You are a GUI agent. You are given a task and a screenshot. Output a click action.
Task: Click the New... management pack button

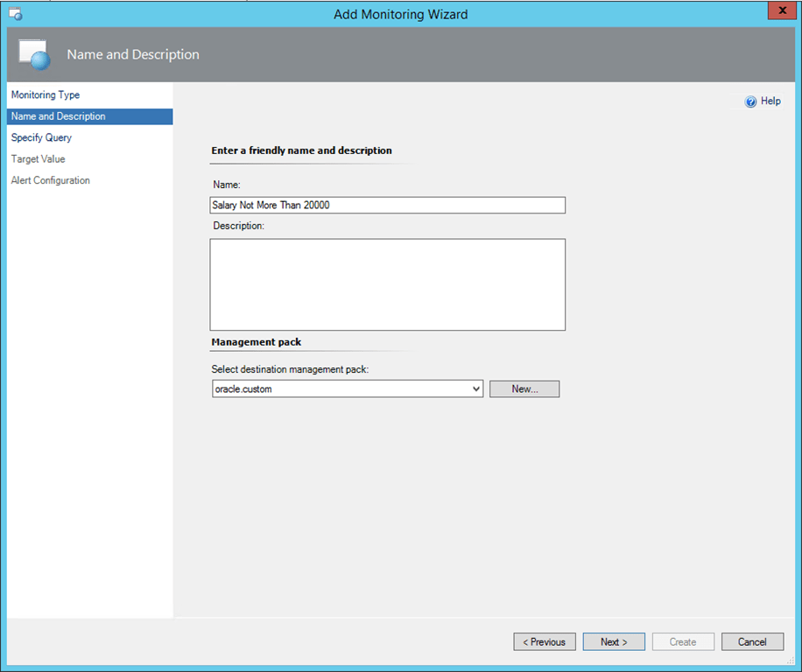coord(524,388)
